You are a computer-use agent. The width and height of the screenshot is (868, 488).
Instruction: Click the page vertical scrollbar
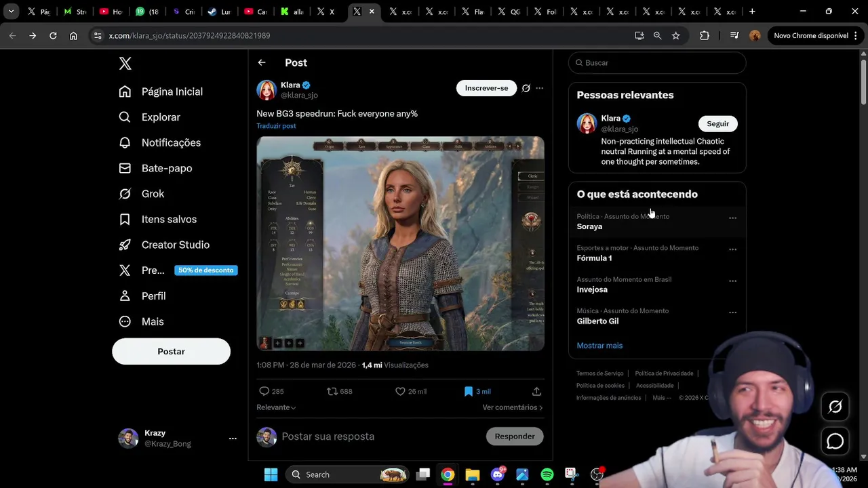pos(863,81)
